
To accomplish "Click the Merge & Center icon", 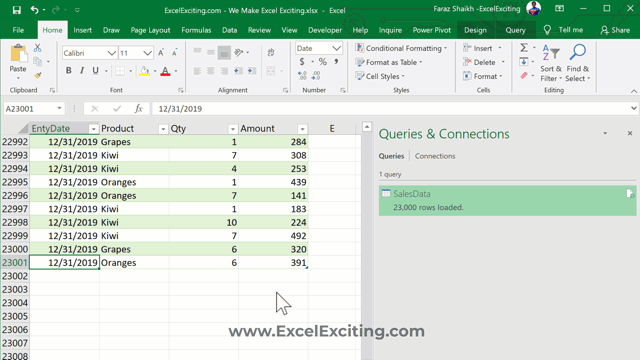I will pyautogui.click(x=271, y=71).
